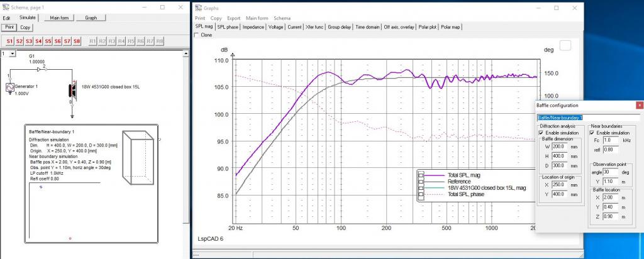Image resolution: width=644 pixels, height=259 pixels.
Task: Switch to the Xfer func tab
Action: 315,27
